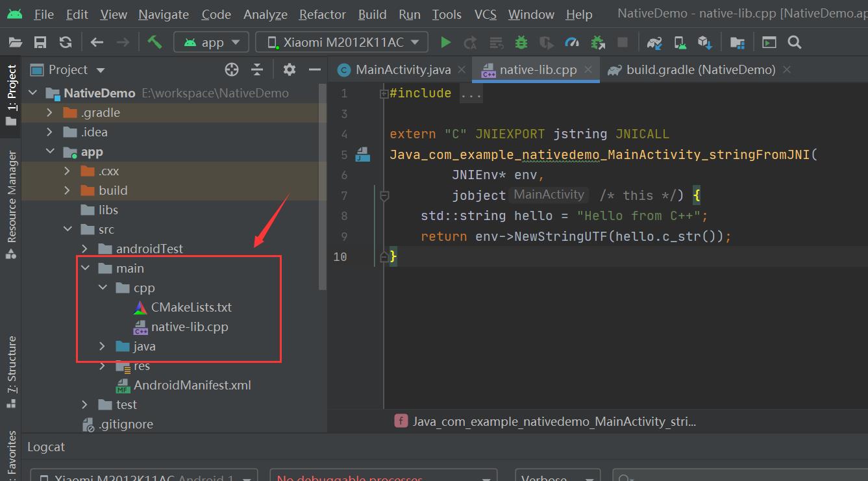Click the locate opened file crosshair icon

pos(231,69)
